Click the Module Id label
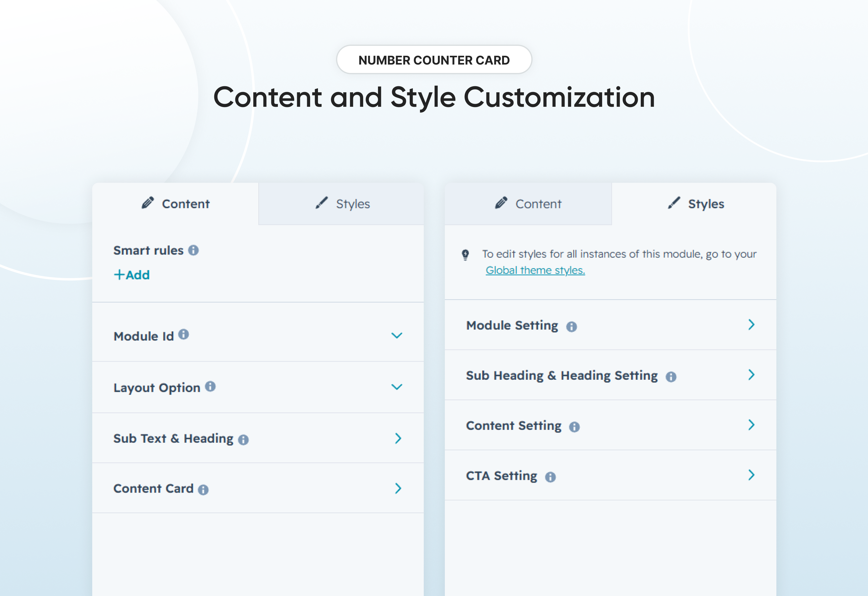 [x=144, y=336]
